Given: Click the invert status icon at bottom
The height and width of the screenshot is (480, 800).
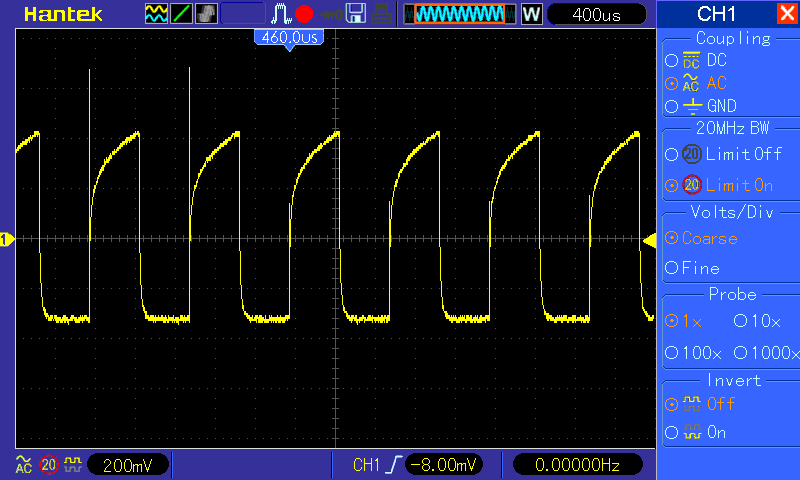Looking at the screenshot, I should [73, 464].
